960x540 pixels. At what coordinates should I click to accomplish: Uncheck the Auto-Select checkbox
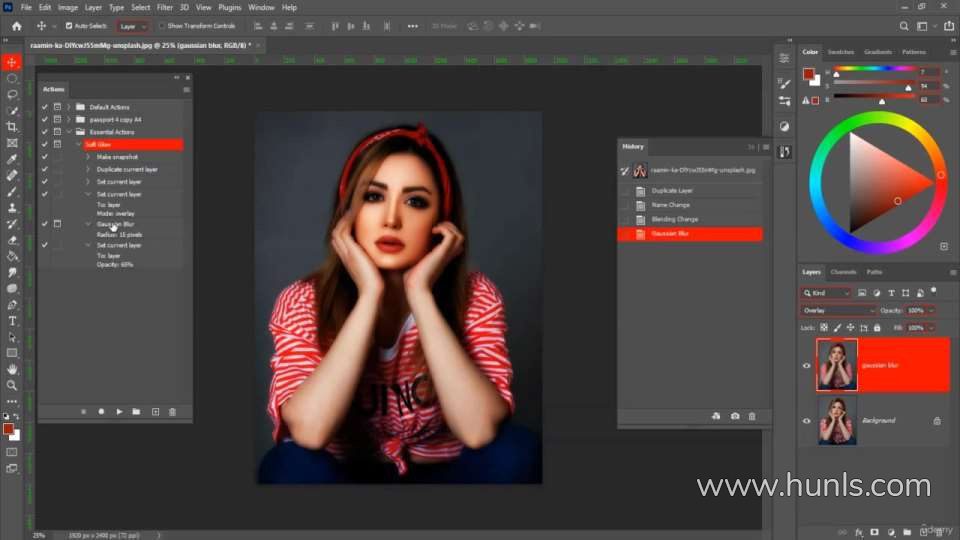(69, 26)
